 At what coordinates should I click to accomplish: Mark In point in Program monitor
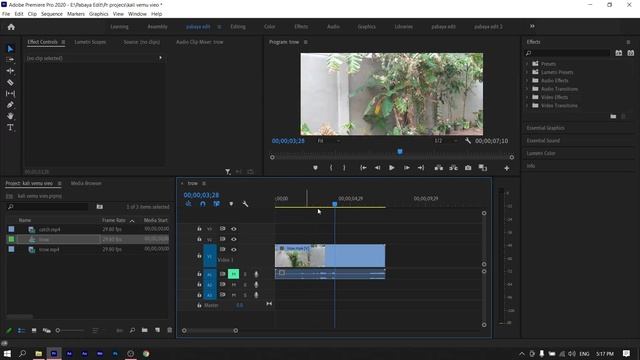[331, 168]
